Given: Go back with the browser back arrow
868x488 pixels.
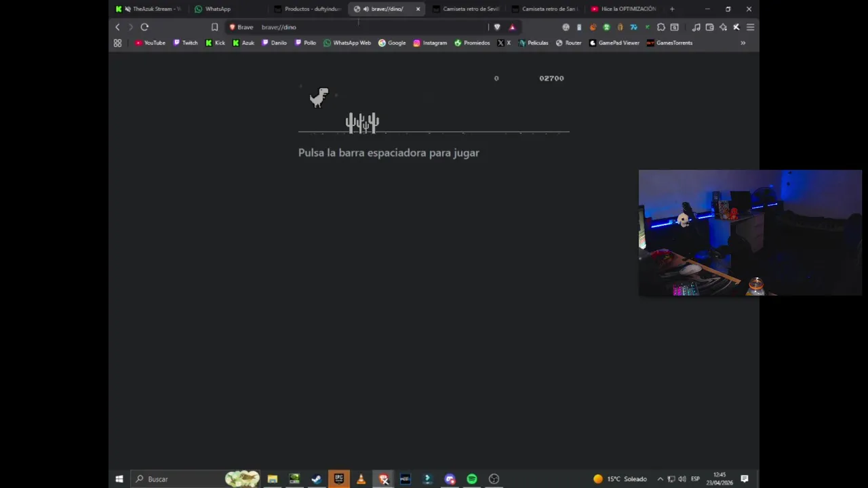Looking at the screenshot, I should [x=117, y=27].
